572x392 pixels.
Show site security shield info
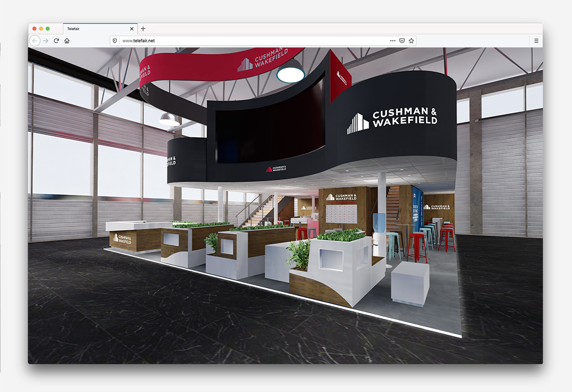pos(115,41)
